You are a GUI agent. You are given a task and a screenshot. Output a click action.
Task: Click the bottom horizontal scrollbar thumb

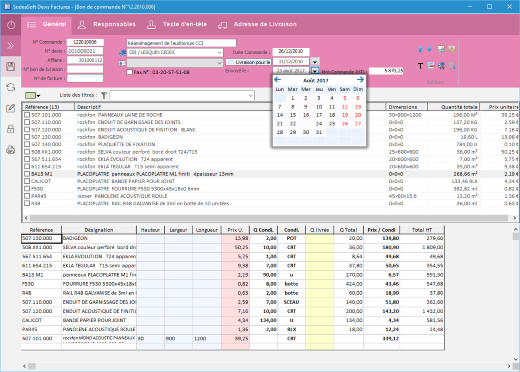pyautogui.click(x=32, y=366)
